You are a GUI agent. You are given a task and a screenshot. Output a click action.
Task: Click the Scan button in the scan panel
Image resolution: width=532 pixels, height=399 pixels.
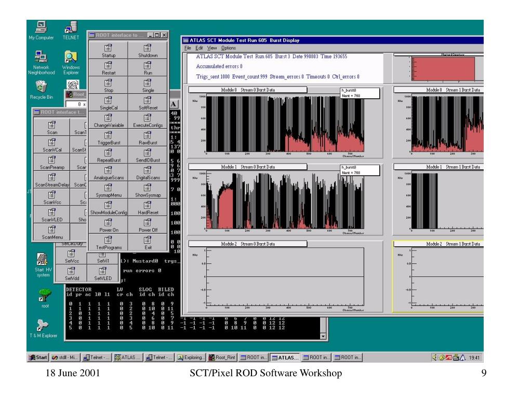pyautogui.click(x=51, y=127)
